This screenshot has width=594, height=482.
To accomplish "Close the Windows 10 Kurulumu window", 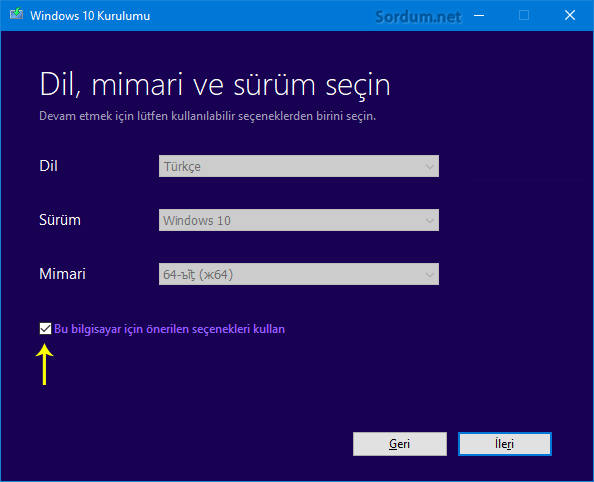I will (569, 16).
